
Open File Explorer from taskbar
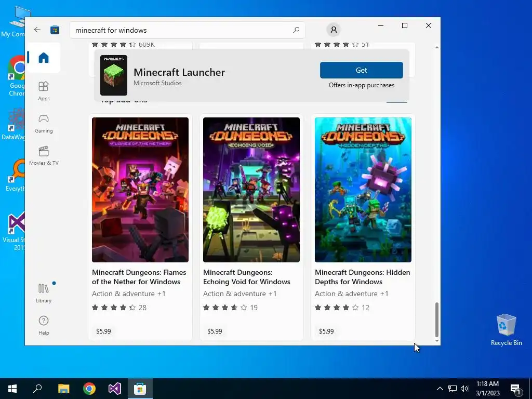coord(63,389)
